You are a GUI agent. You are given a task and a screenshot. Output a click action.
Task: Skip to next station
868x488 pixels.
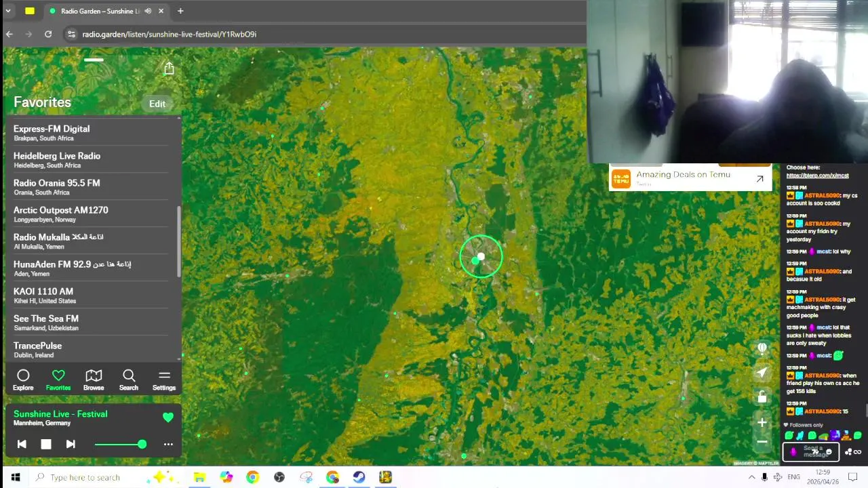coord(71,444)
